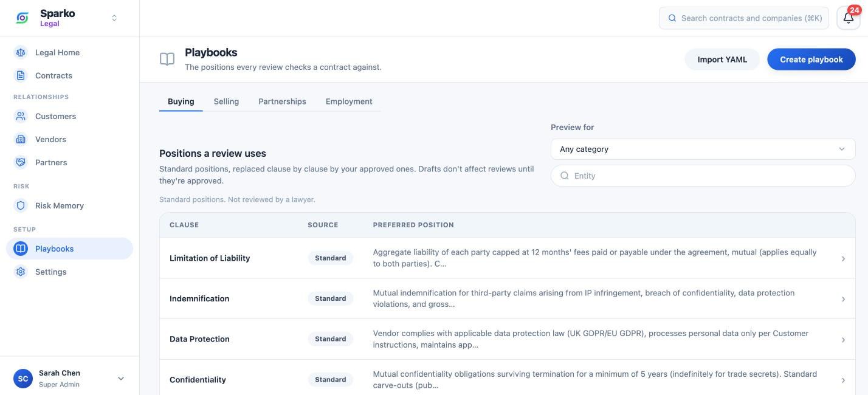The width and height of the screenshot is (868, 395).
Task: Click the Create playbook button
Action: point(811,60)
